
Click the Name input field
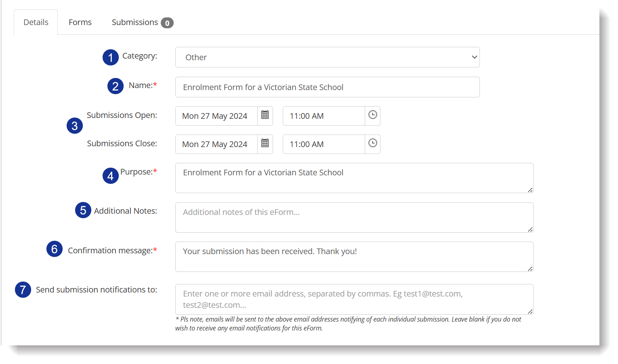(x=327, y=87)
